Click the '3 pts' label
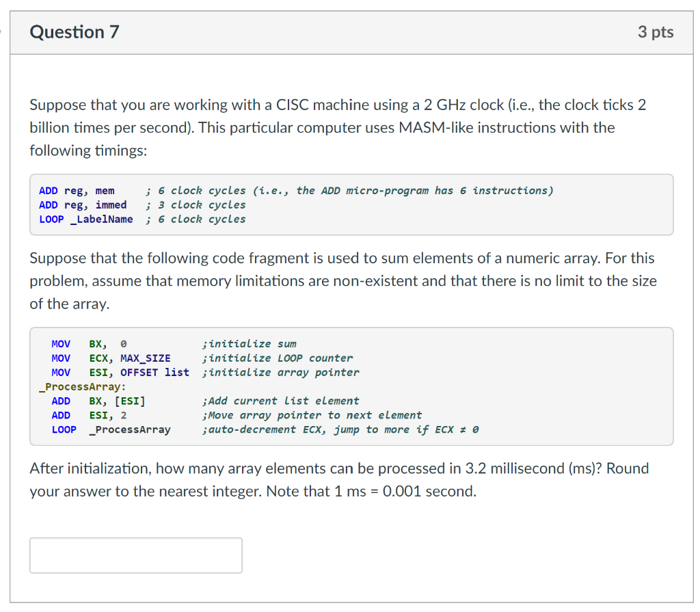The image size is (700, 612). tap(656, 32)
